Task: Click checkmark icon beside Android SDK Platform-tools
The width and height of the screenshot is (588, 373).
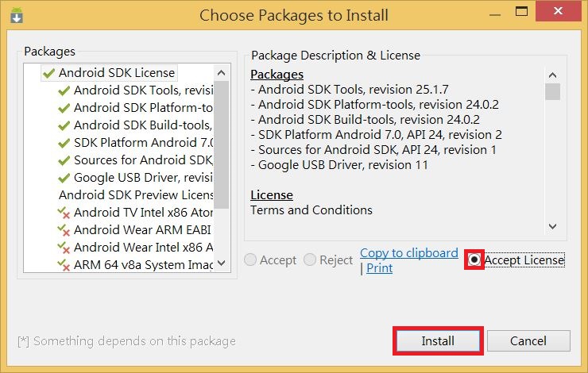Action: pos(64,108)
